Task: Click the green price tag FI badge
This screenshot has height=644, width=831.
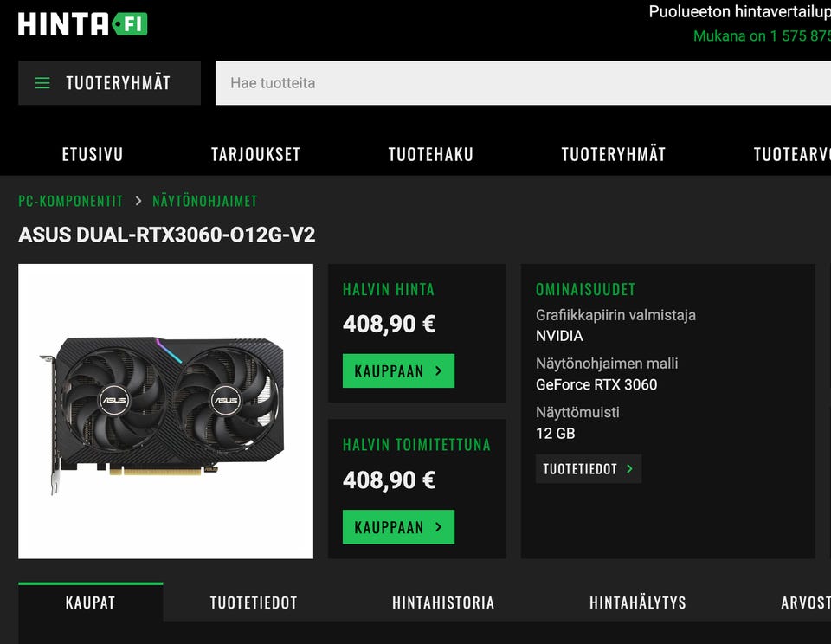Action: tap(130, 24)
